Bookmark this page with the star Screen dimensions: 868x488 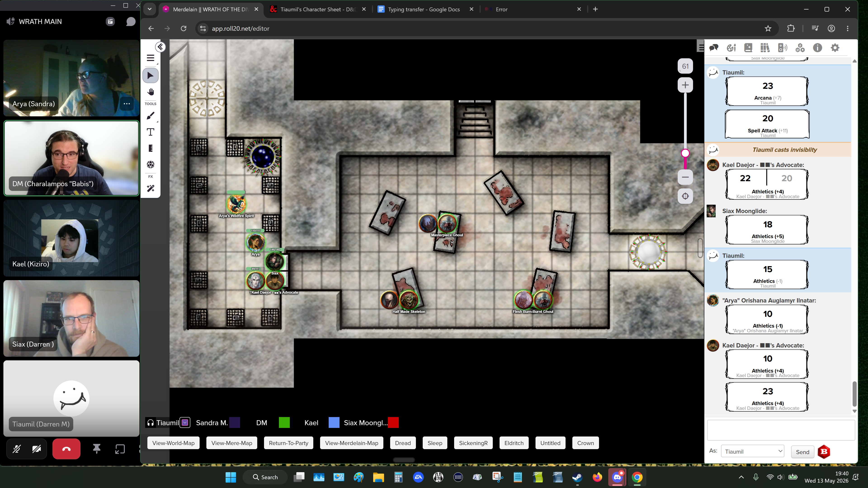point(768,28)
